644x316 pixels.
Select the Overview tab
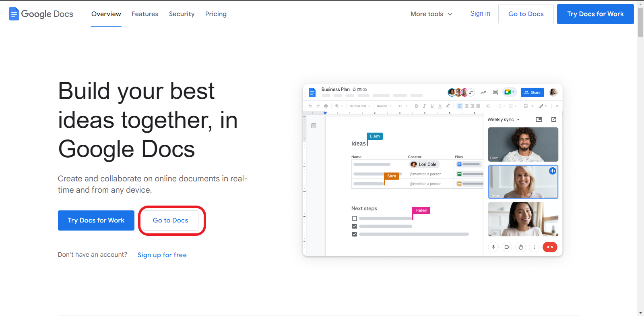pos(106,14)
